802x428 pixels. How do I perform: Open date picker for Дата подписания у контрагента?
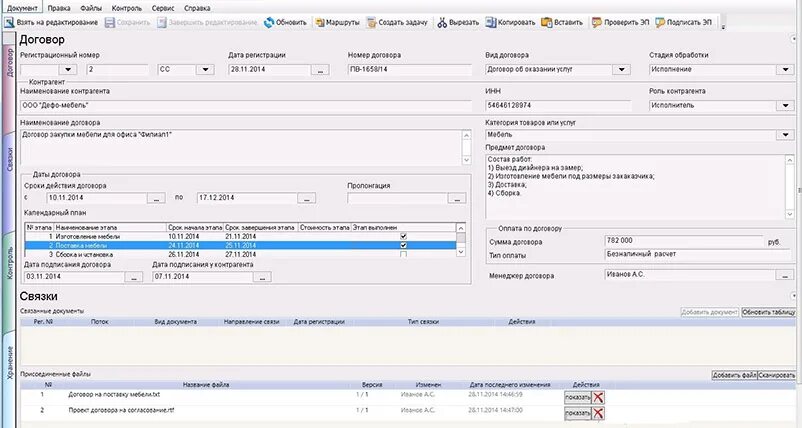(262, 277)
